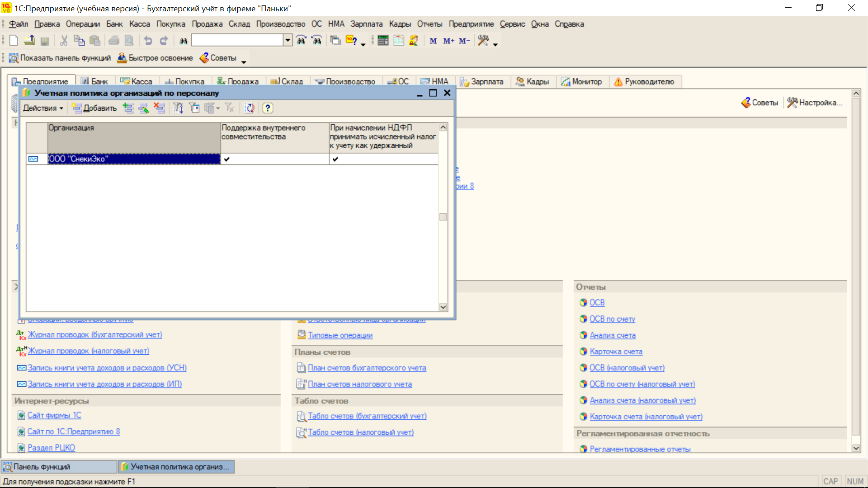Image resolution: width=868 pixels, height=488 pixels.
Task: Create a new document via toolbar icon
Action: pos(14,41)
